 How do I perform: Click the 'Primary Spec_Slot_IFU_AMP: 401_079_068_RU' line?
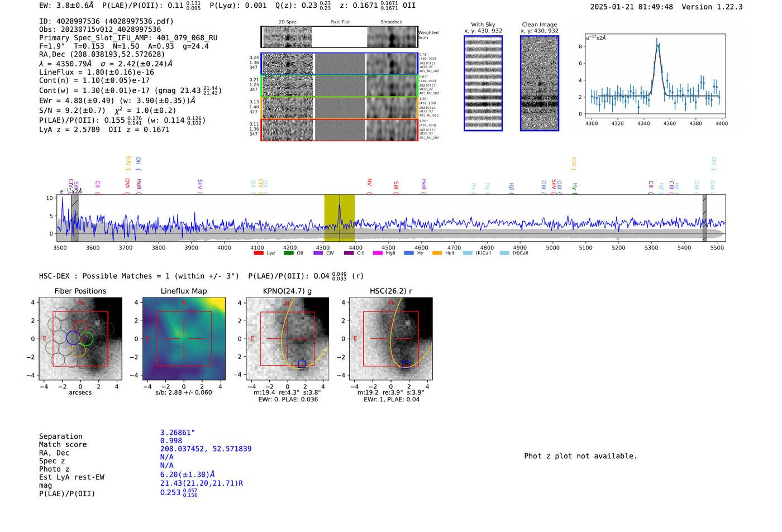tap(128, 38)
